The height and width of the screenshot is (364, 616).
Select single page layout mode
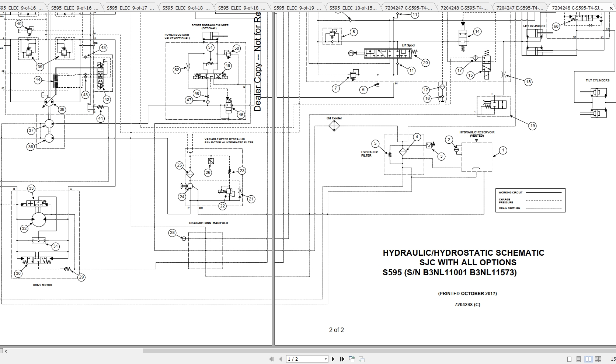[569, 358]
